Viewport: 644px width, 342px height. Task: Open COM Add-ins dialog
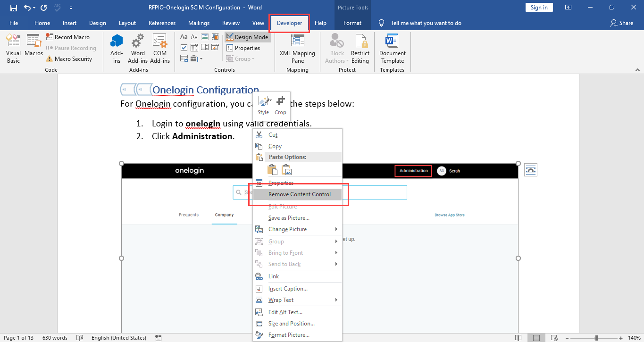click(160, 49)
